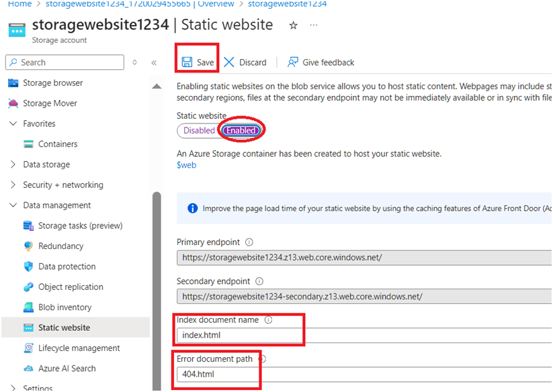Set Static website to Enabled

[241, 130]
